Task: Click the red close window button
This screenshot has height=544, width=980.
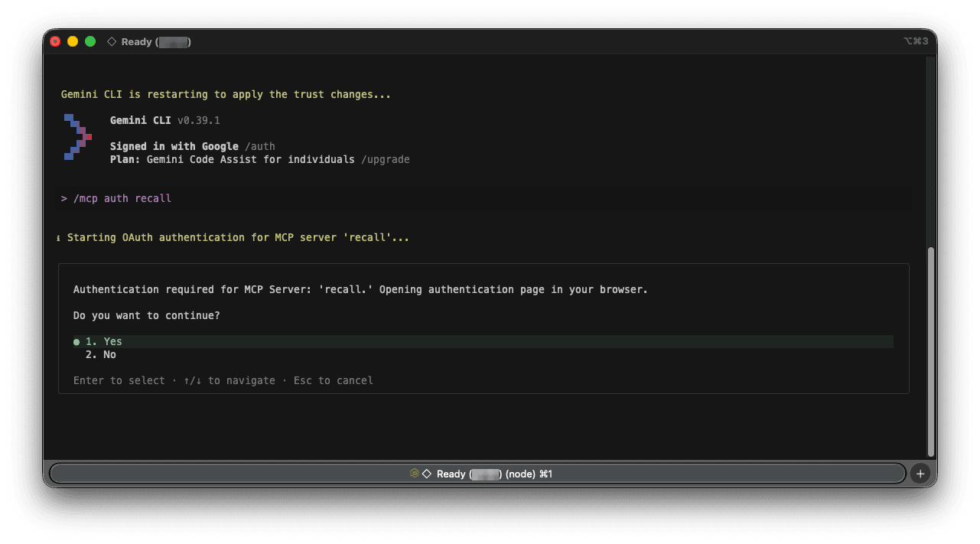Action: pyautogui.click(x=55, y=41)
